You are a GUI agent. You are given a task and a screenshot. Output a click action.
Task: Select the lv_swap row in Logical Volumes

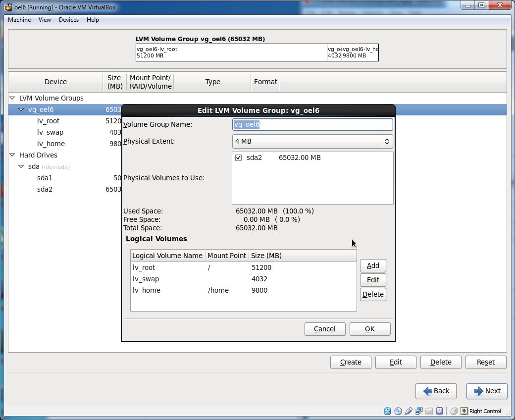click(x=243, y=279)
